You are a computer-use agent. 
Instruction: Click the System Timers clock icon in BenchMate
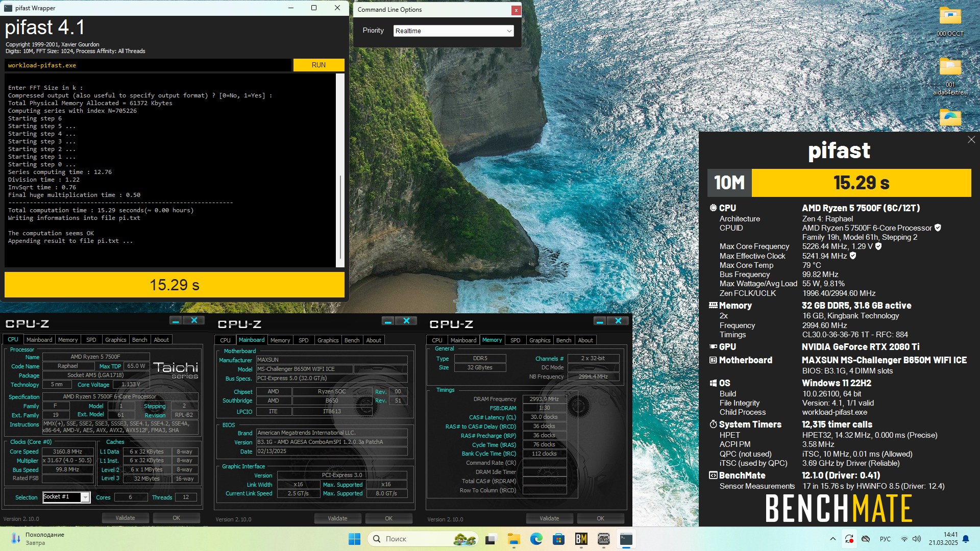click(x=713, y=424)
